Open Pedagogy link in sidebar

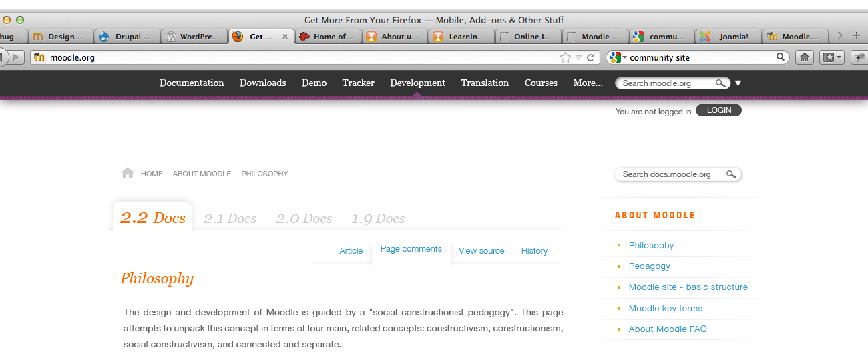click(x=649, y=266)
